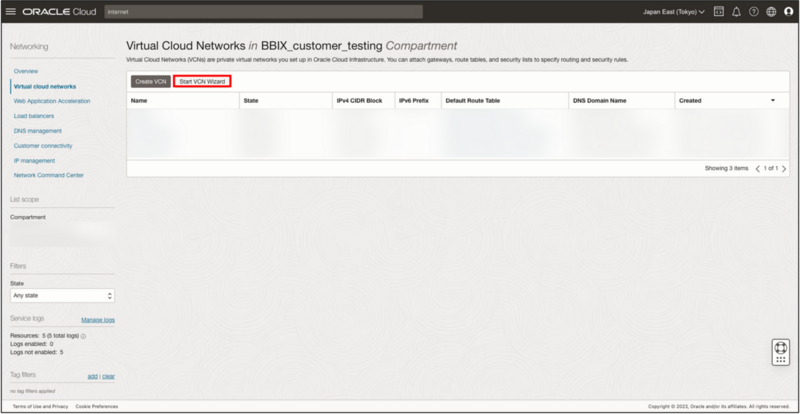Viewport: 800px width, 414px height.
Task: Show the service logs resources info icon
Action: (x=83, y=336)
